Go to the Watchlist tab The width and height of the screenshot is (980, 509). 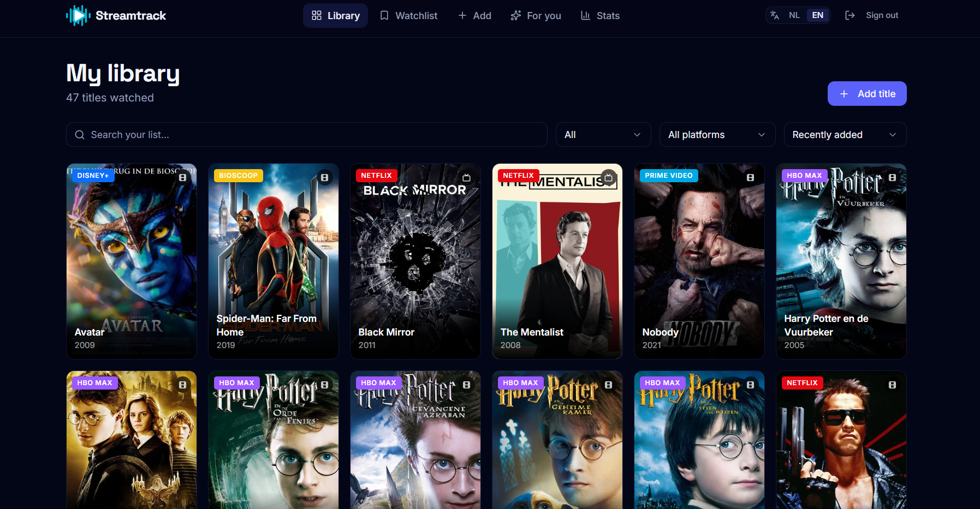[x=408, y=15]
